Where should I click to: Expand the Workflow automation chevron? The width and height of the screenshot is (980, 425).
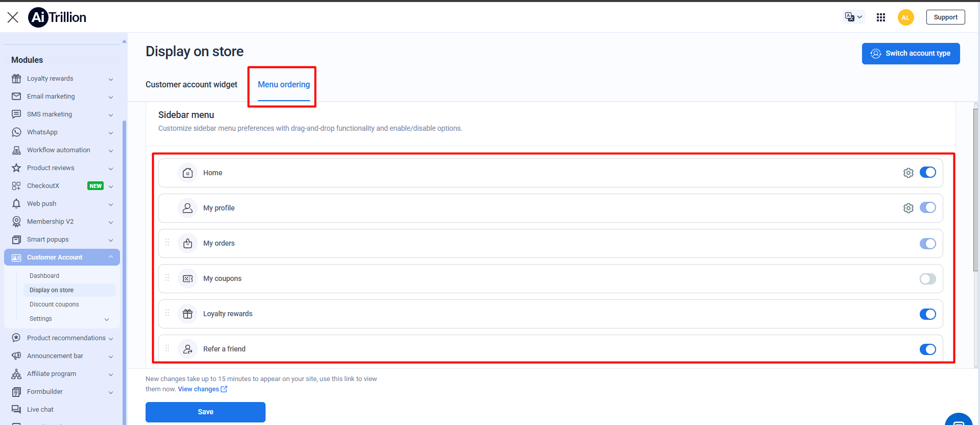pyautogui.click(x=111, y=151)
